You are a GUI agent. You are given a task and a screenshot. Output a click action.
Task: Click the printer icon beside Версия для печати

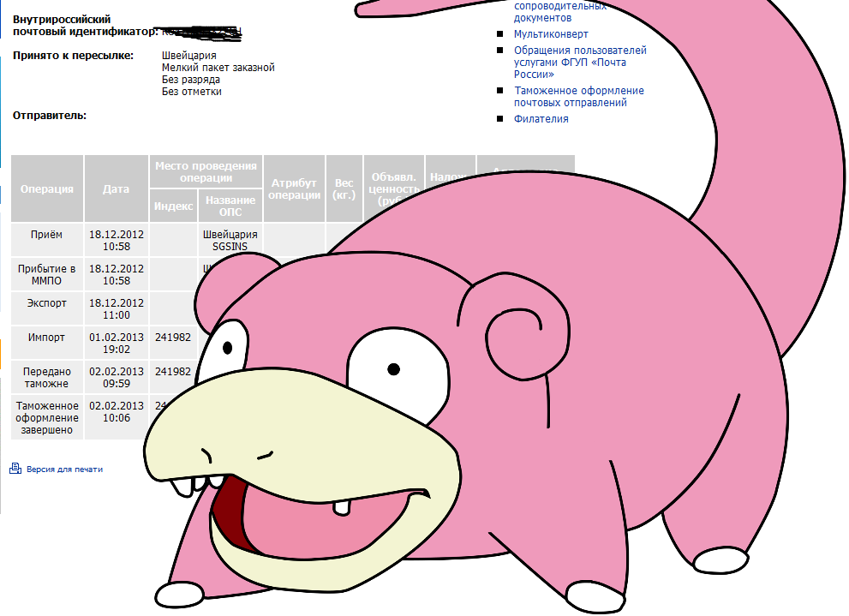click(15, 469)
